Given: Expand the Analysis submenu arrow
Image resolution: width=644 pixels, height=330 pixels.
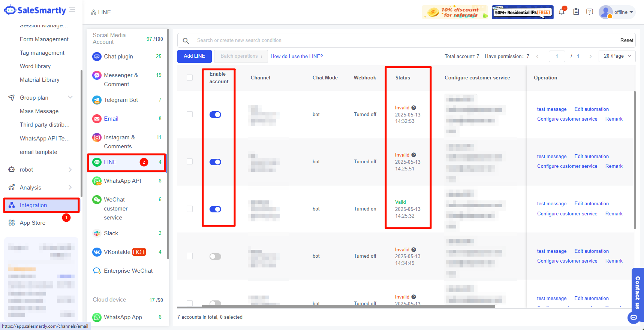Looking at the screenshot, I should pyautogui.click(x=70, y=187).
